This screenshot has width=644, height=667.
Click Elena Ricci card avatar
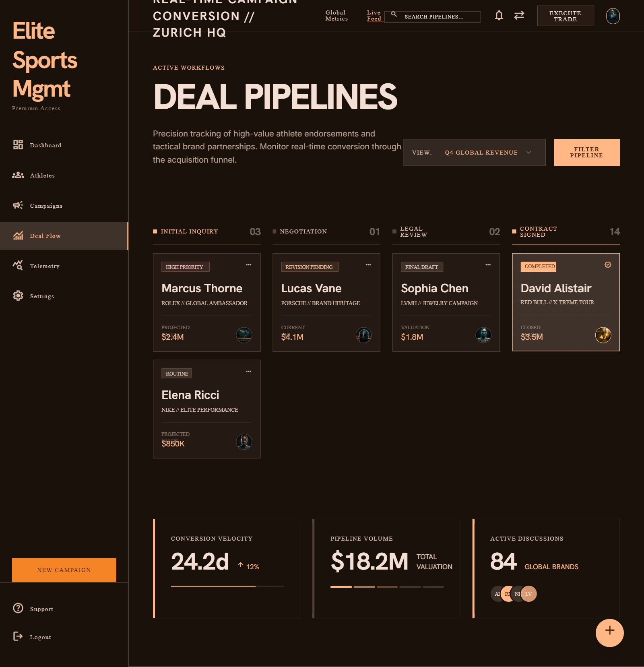244,442
